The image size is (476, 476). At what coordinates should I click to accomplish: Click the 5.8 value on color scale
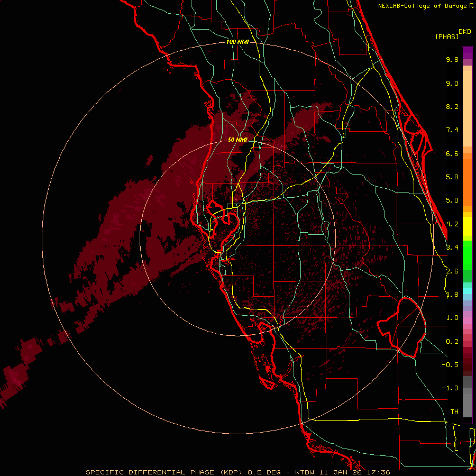point(452,177)
